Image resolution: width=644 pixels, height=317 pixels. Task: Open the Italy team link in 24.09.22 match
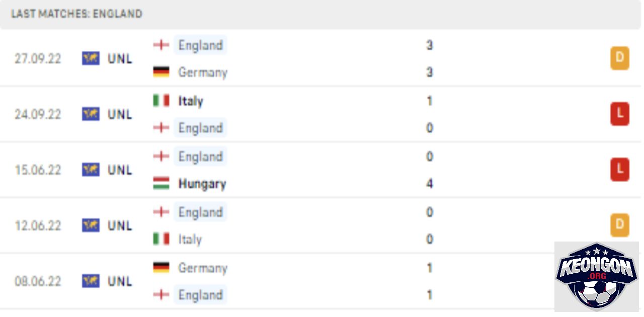point(191,101)
